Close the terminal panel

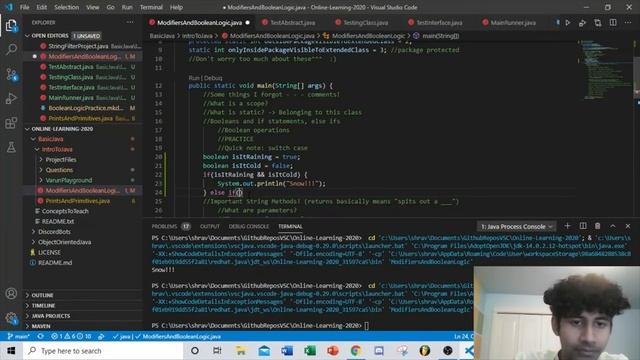coord(628,226)
